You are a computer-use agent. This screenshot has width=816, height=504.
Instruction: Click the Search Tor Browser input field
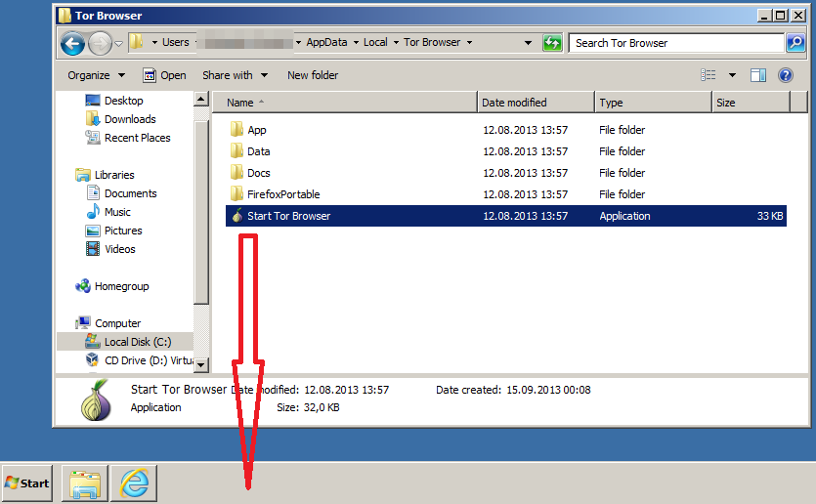[677, 43]
